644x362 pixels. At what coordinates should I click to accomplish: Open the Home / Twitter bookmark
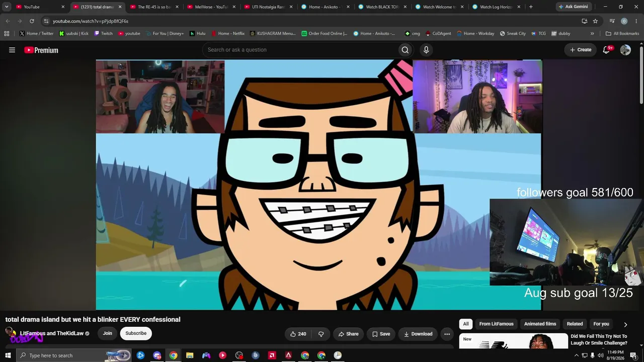tap(37, 34)
